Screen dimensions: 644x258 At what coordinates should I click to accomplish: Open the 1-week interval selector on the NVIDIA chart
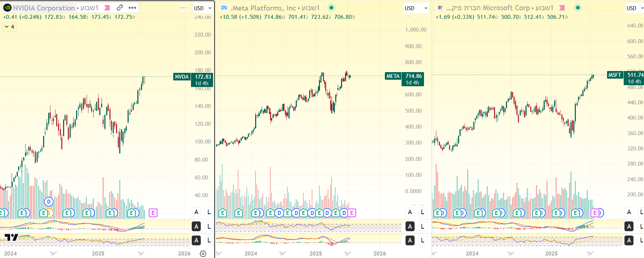point(89,8)
